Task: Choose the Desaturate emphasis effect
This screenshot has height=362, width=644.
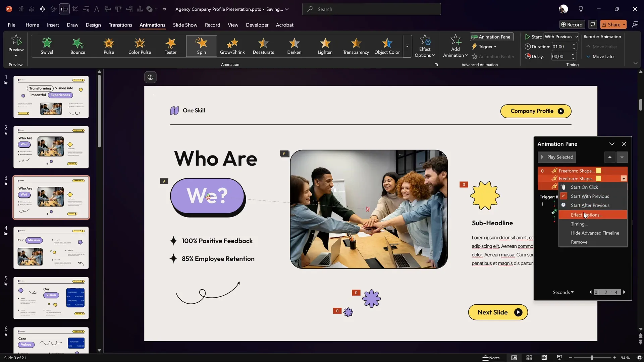Action: pyautogui.click(x=264, y=46)
